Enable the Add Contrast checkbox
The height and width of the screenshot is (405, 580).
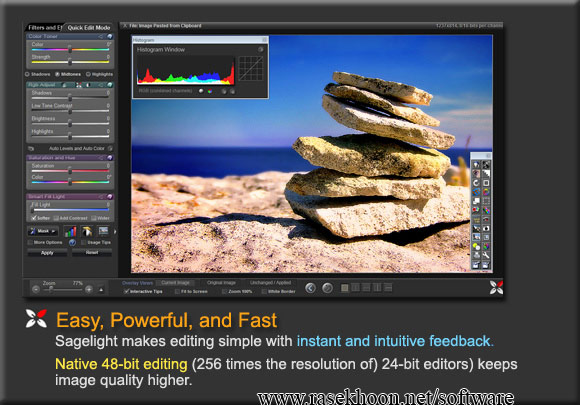(x=56, y=218)
